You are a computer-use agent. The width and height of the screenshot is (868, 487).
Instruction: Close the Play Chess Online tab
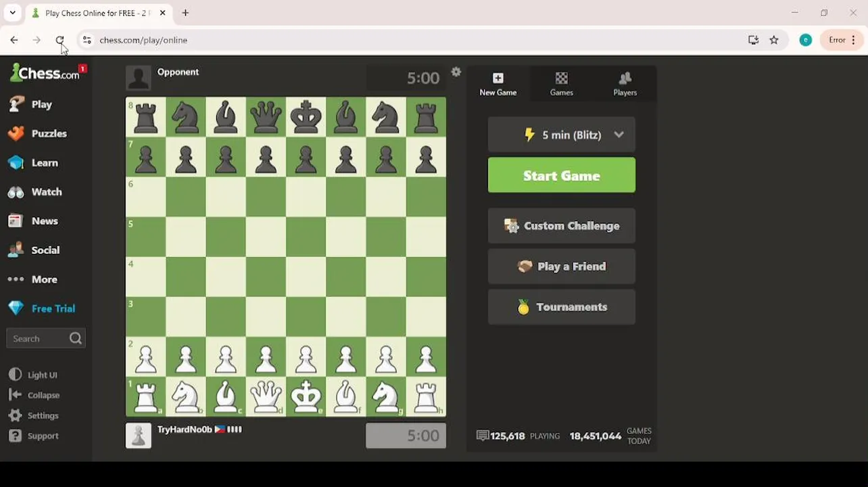(x=162, y=13)
